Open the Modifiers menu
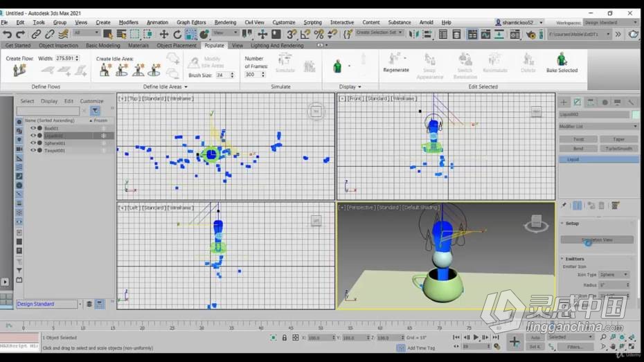The height and width of the screenshot is (362, 644). point(129,23)
